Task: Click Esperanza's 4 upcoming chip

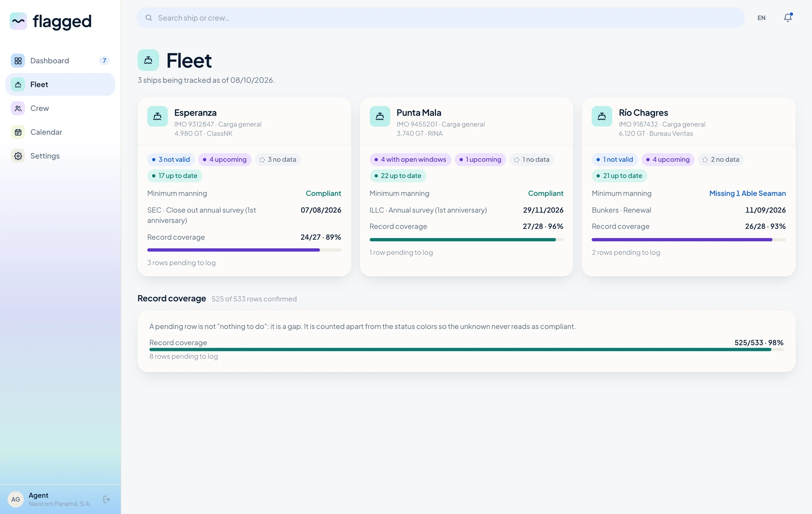Action: [x=225, y=159]
